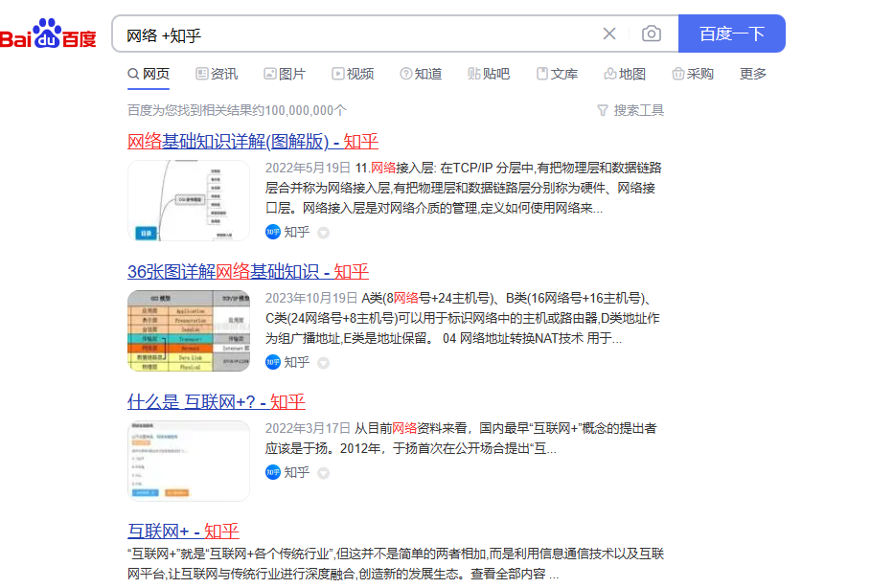Viewport: 871px width, 588px height.
Task: Click the result count text 百度为您找到相关结果约100,000,000个
Action: coord(238,110)
